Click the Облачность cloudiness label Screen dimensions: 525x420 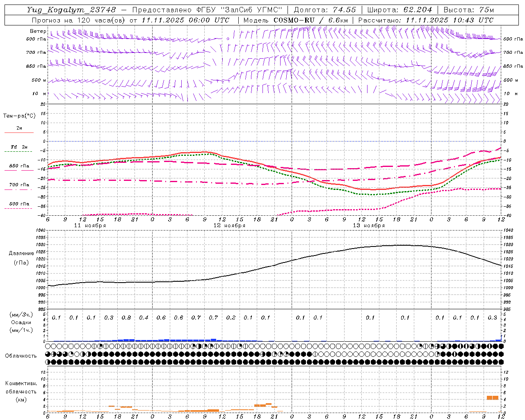click(21, 356)
